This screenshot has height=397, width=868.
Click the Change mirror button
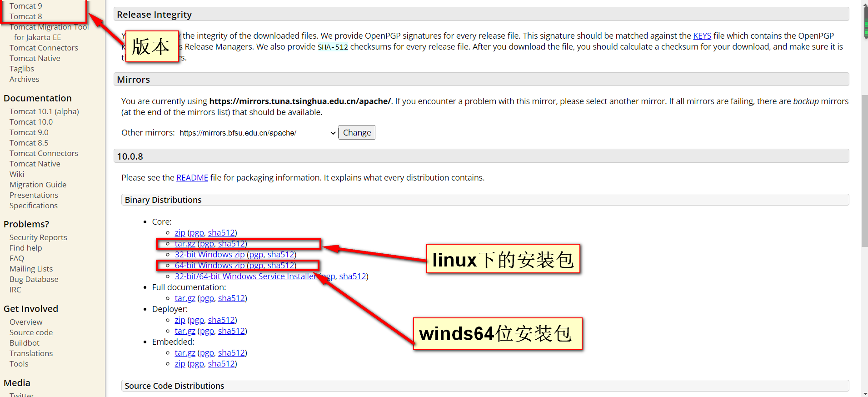coord(357,132)
